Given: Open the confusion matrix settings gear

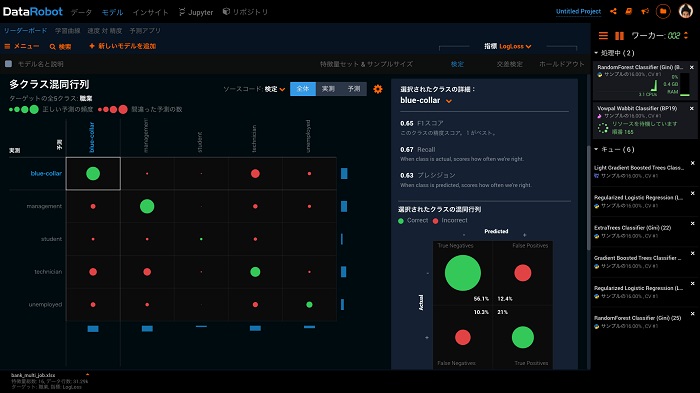Looking at the screenshot, I should point(378,89).
